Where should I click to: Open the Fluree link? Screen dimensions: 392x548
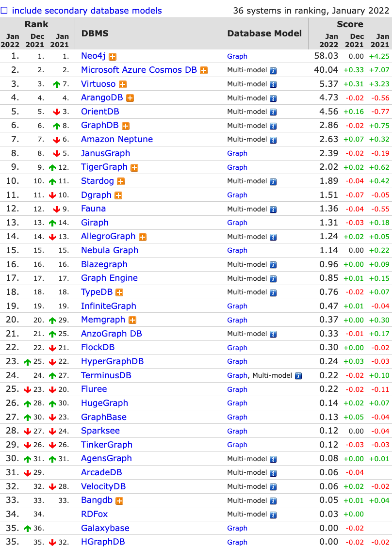[x=94, y=389]
